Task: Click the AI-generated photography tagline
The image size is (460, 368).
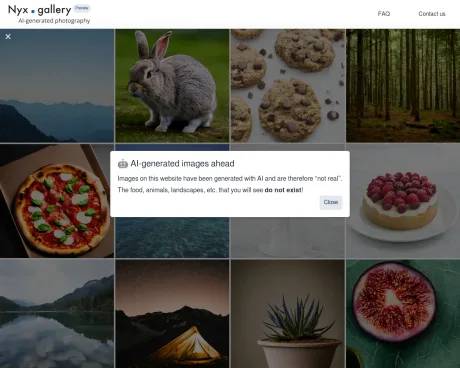Action: (54, 21)
